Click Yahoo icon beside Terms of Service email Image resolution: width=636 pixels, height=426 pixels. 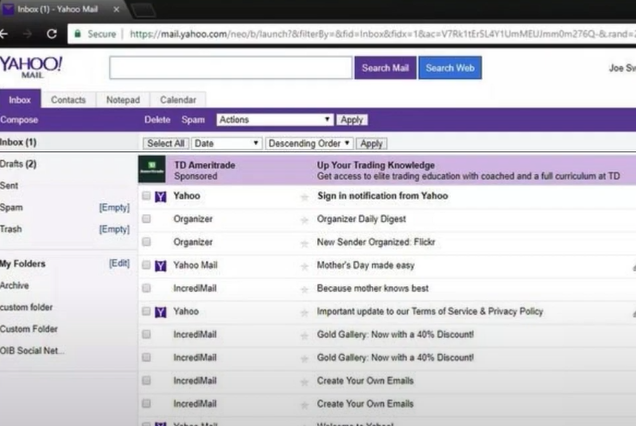click(161, 312)
